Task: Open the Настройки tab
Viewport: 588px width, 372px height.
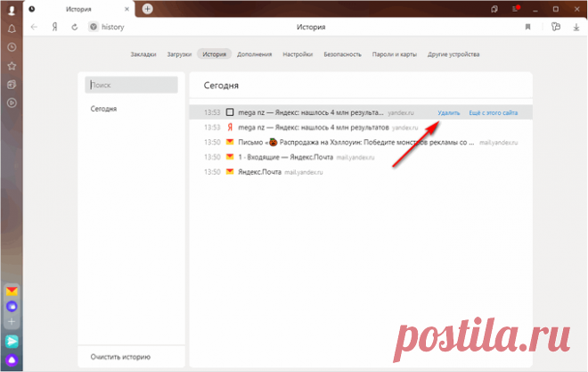Action: [298, 54]
